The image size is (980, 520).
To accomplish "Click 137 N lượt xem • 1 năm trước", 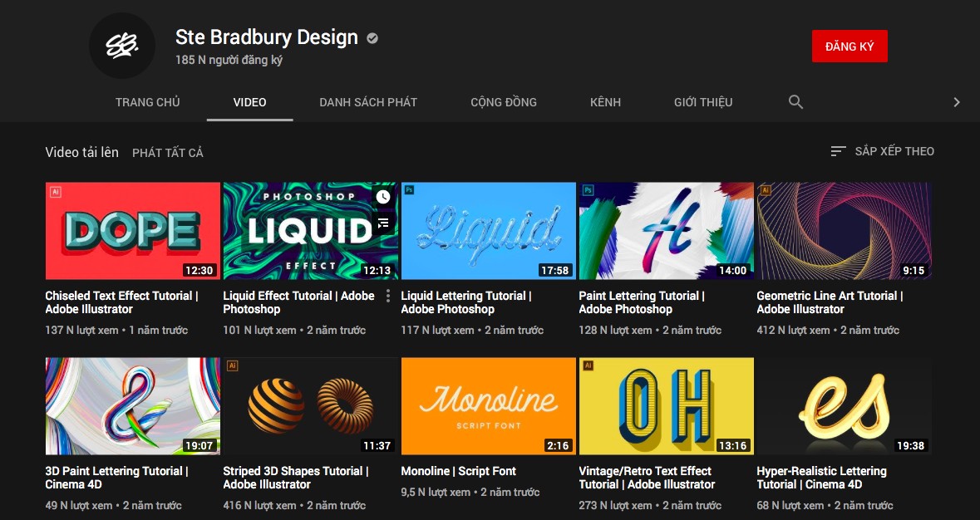I will (116, 331).
